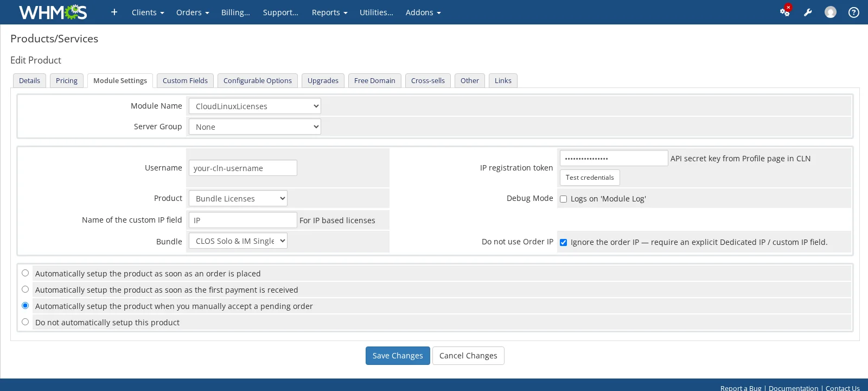Select the Module Settings tab
The height and width of the screenshot is (391, 868).
(120, 80)
